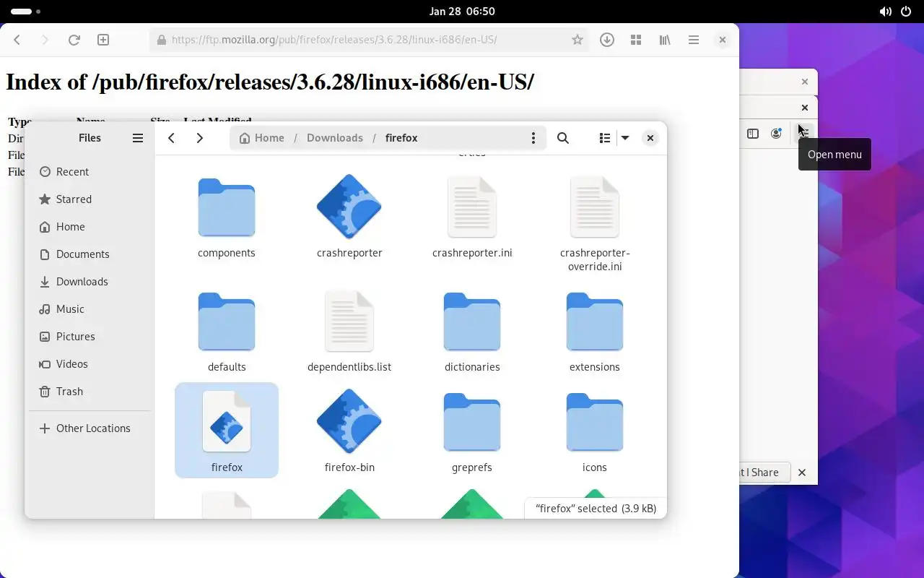The width and height of the screenshot is (924, 578).
Task: Click the URL address bar
Action: 369,40
